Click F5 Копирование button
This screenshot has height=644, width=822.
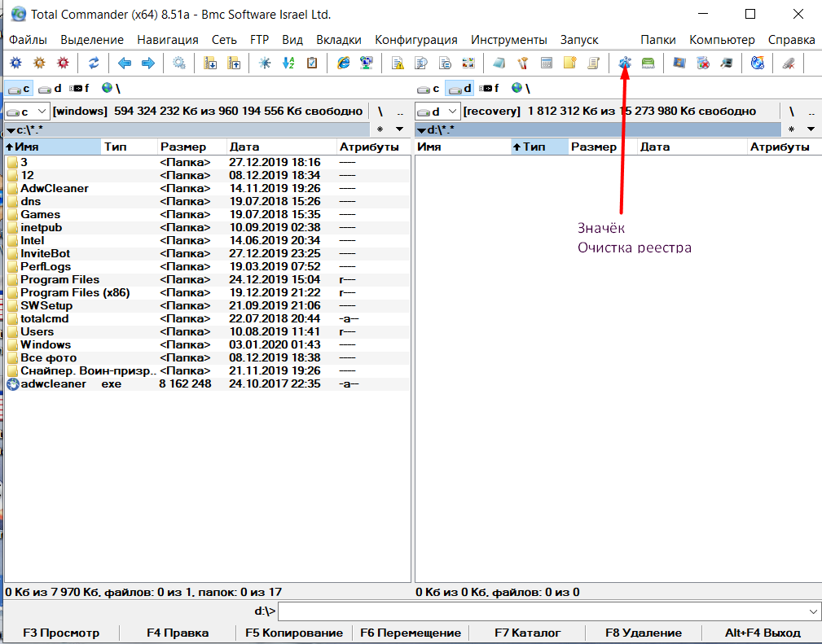point(294,633)
